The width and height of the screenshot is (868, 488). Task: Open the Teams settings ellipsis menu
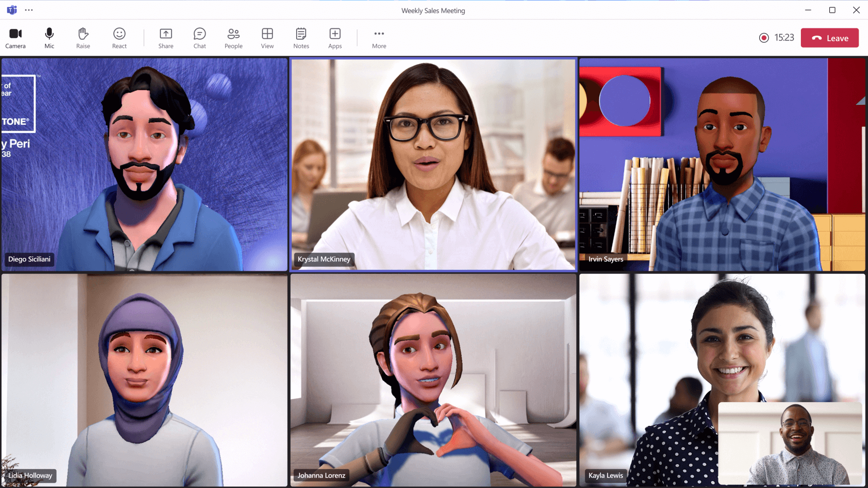[29, 9]
